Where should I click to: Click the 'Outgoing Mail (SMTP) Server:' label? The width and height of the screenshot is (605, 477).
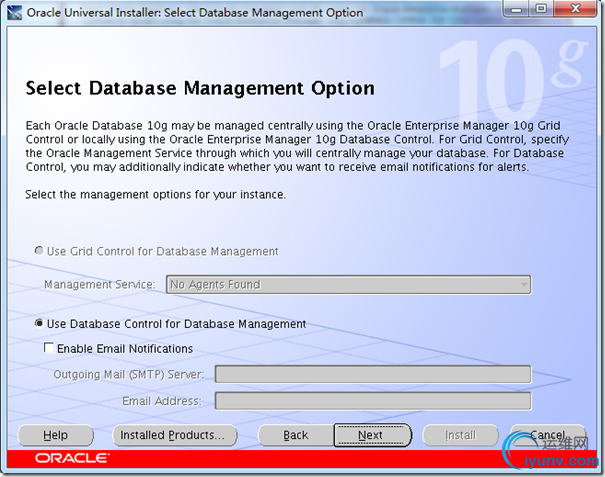point(129,374)
